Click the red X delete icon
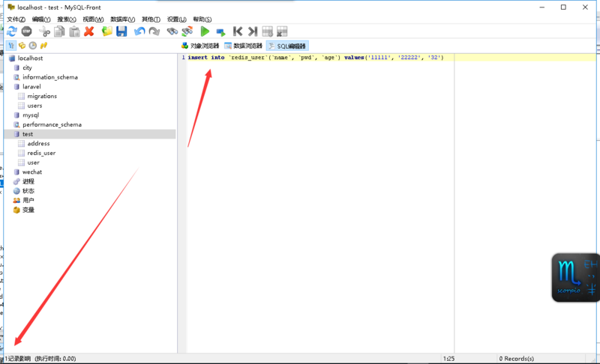 tap(89, 31)
